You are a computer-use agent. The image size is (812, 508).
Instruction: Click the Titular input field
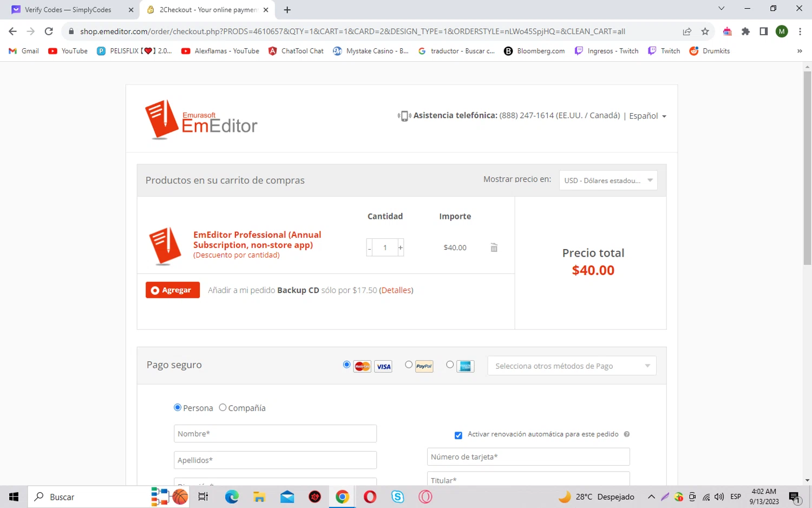coord(528,479)
